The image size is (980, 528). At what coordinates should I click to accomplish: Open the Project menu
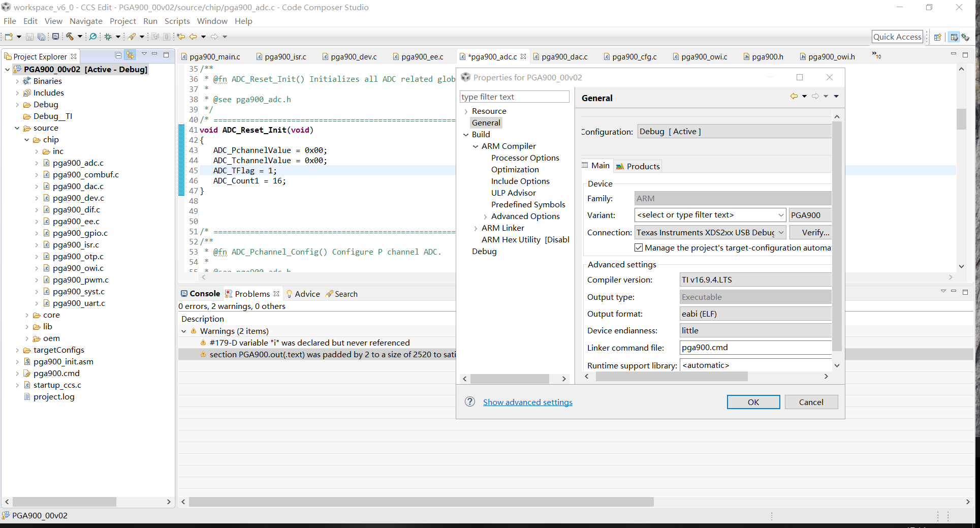122,21
